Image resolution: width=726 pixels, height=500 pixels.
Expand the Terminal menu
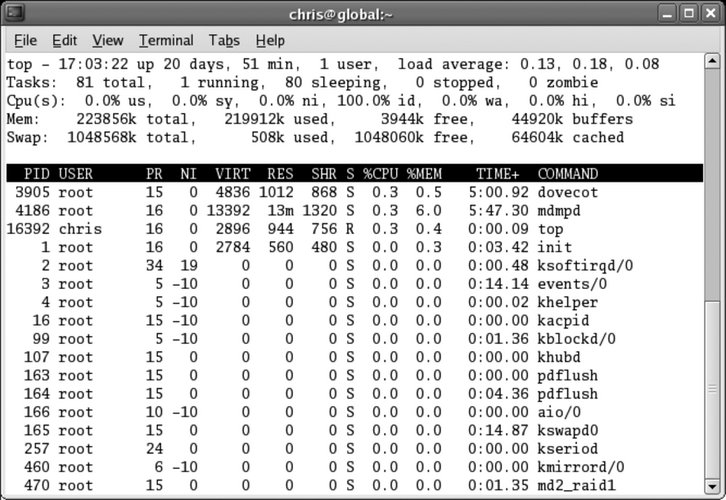pos(166,40)
